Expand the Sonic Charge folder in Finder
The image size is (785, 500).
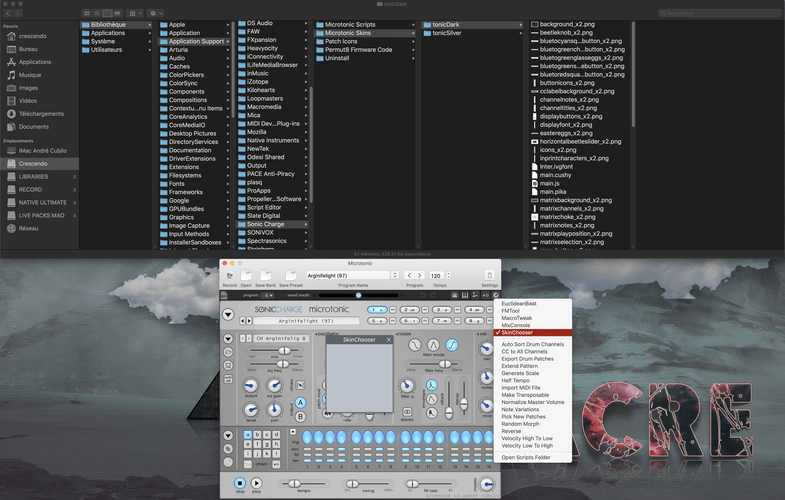click(x=272, y=224)
